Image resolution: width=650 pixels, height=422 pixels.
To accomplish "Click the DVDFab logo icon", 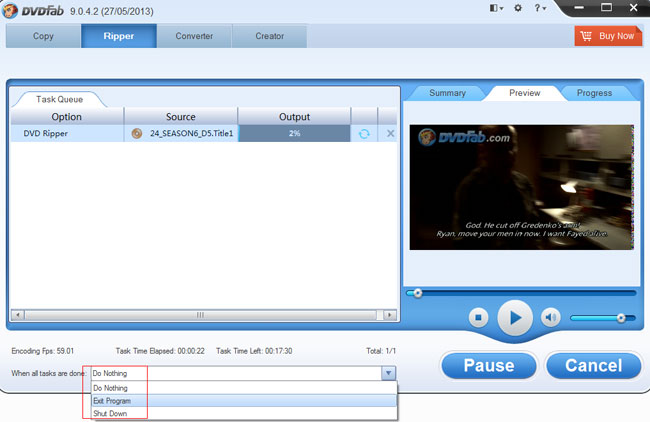I will [x=10, y=10].
